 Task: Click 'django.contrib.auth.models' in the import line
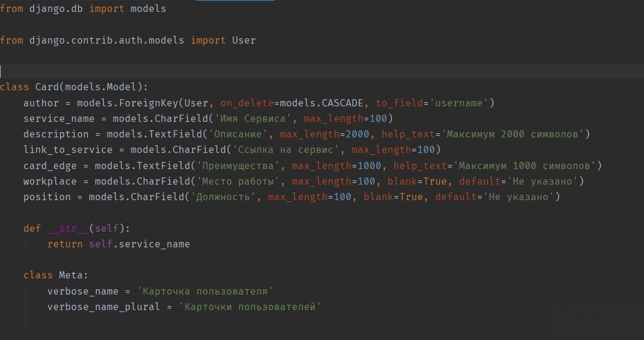click(x=106, y=40)
